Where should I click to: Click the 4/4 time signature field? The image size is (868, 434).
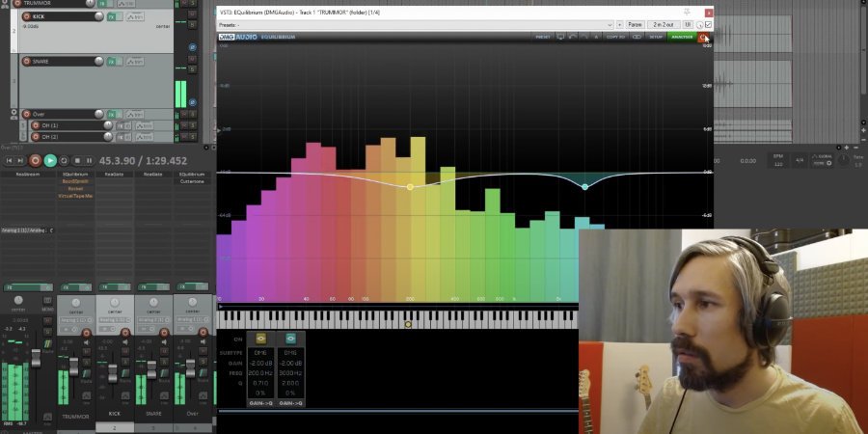[800, 160]
